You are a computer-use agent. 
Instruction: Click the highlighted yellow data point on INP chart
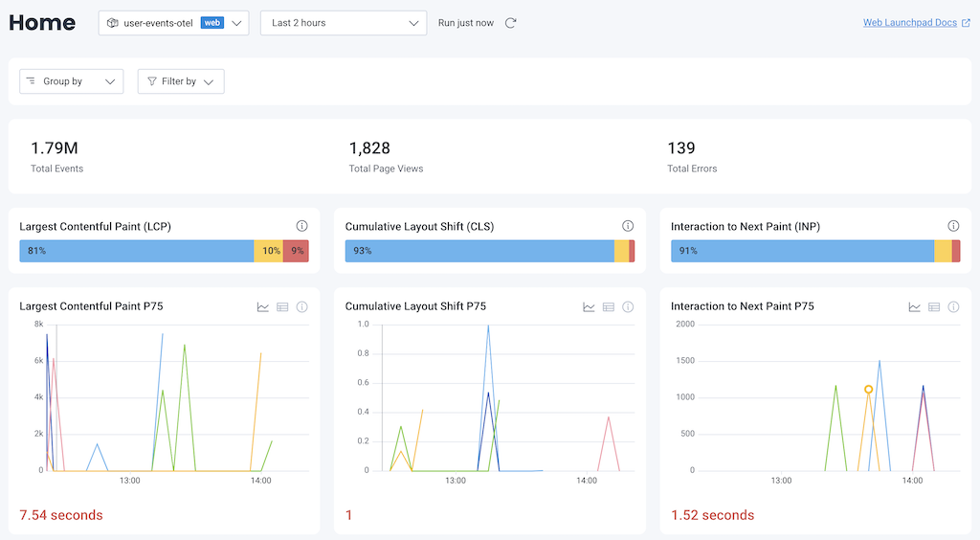click(x=868, y=389)
